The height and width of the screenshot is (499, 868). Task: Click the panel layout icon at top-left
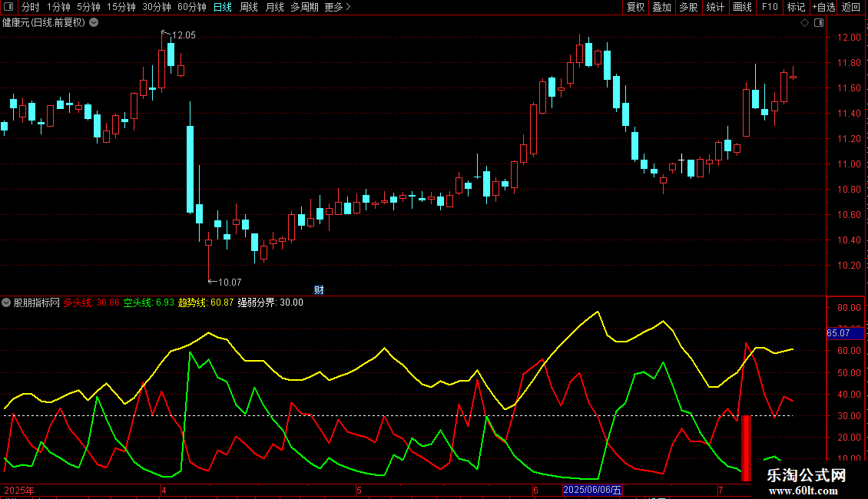coord(8,7)
